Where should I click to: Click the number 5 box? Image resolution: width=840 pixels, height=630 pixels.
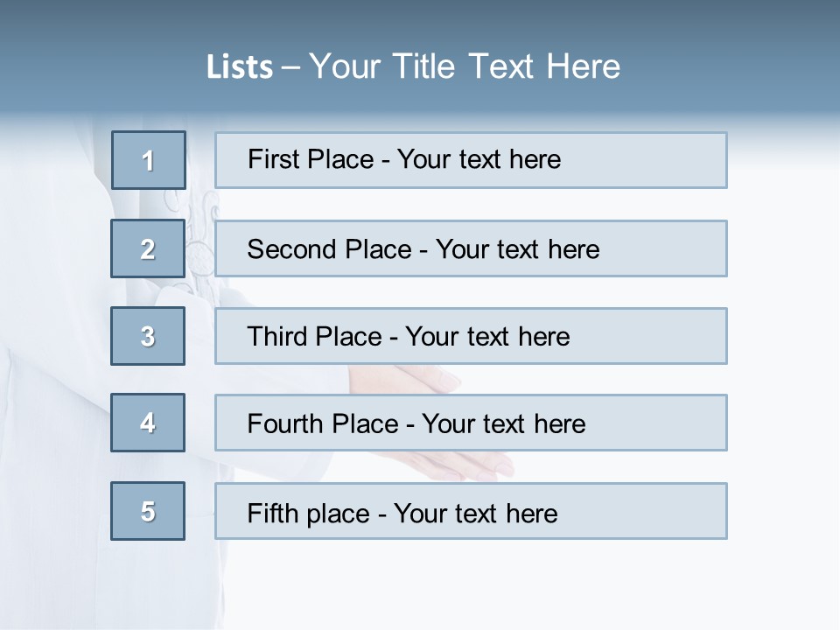[x=148, y=511]
